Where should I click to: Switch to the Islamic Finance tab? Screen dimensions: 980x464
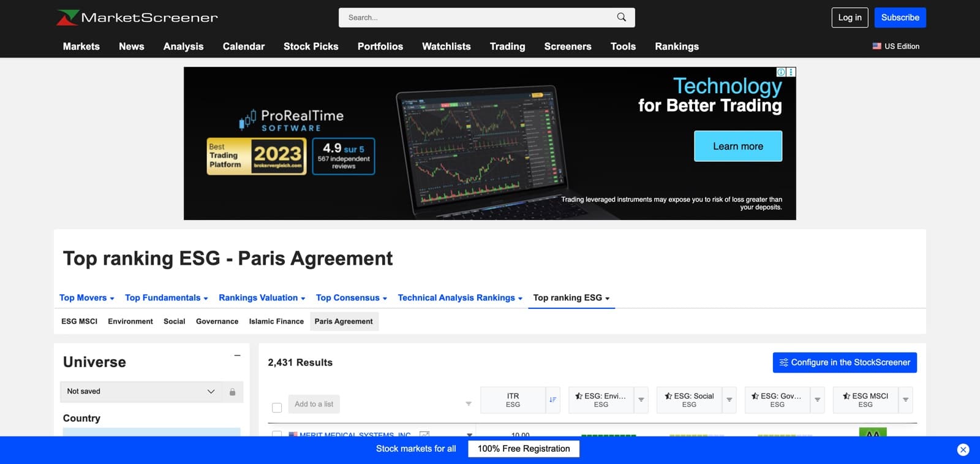276,321
